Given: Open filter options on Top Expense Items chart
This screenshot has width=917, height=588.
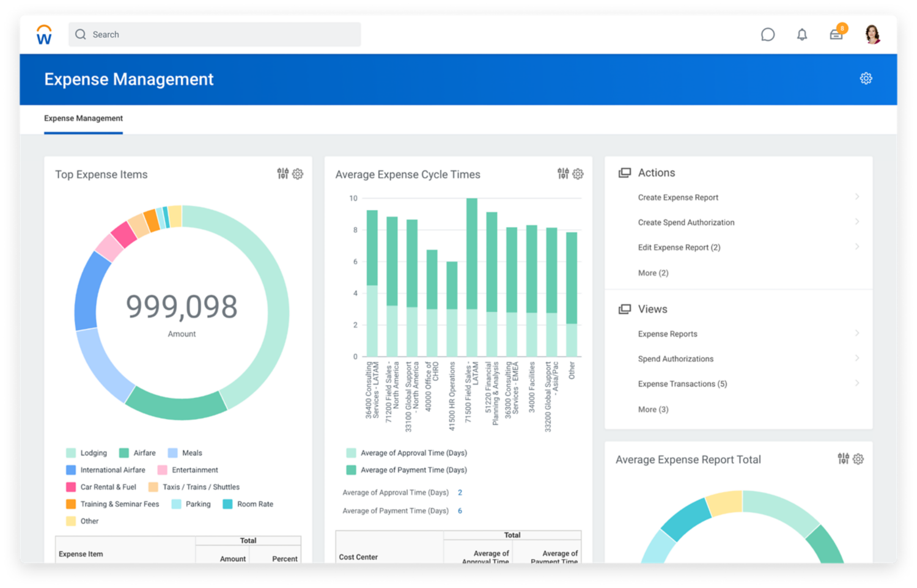Looking at the screenshot, I should click(x=282, y=174).
